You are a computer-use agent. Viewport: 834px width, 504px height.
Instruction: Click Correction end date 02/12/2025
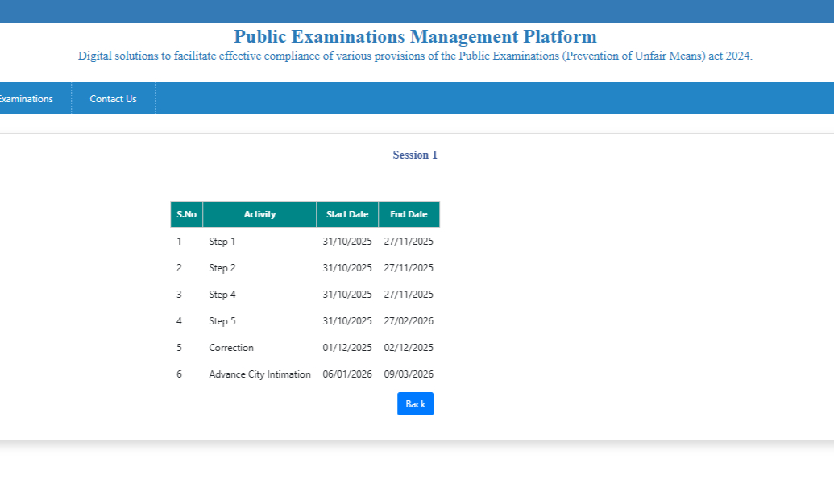click(x=409, y=347)
